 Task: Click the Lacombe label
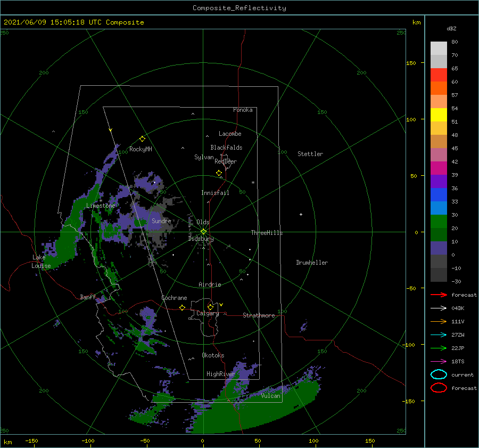pos(230,134)
